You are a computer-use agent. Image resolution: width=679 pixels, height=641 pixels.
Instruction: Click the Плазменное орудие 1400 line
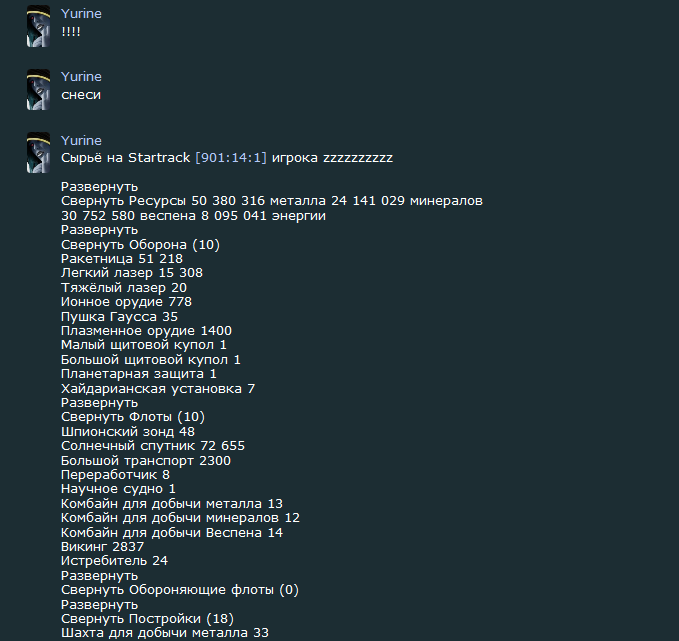point(146,331)
